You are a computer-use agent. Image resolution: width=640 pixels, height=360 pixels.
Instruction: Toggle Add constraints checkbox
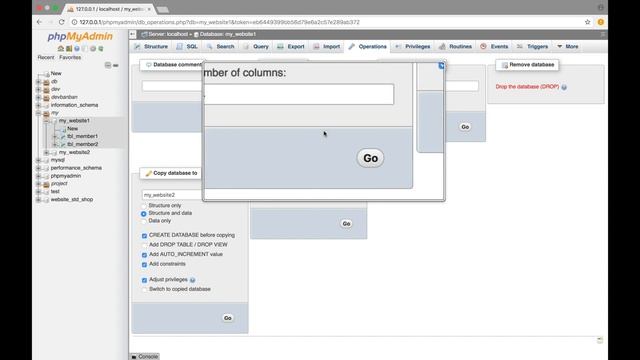coord(144,265)
